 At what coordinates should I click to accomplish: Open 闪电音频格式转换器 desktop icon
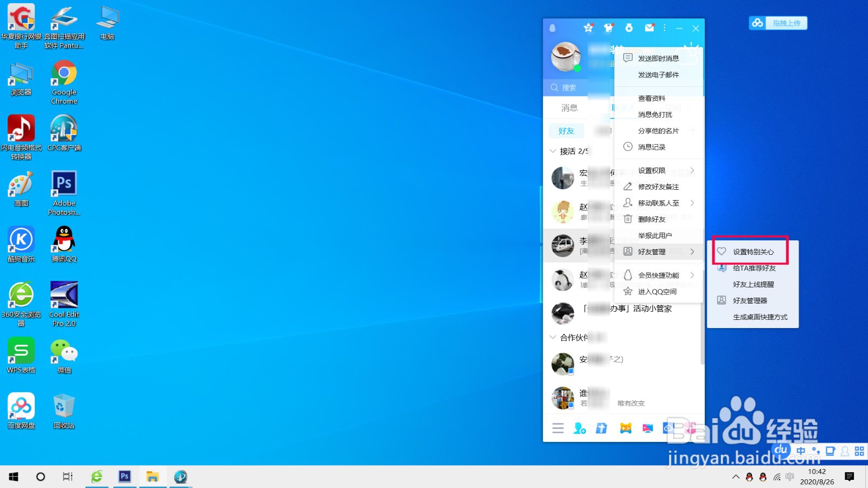click(21, 137)
